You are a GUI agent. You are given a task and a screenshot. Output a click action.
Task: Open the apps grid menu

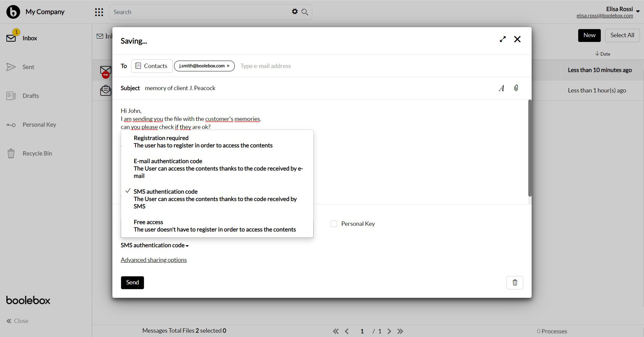(99, 12)
